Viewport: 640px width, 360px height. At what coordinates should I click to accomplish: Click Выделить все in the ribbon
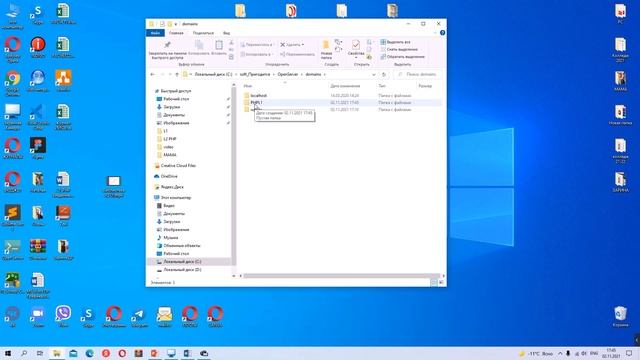coord(395,42)
